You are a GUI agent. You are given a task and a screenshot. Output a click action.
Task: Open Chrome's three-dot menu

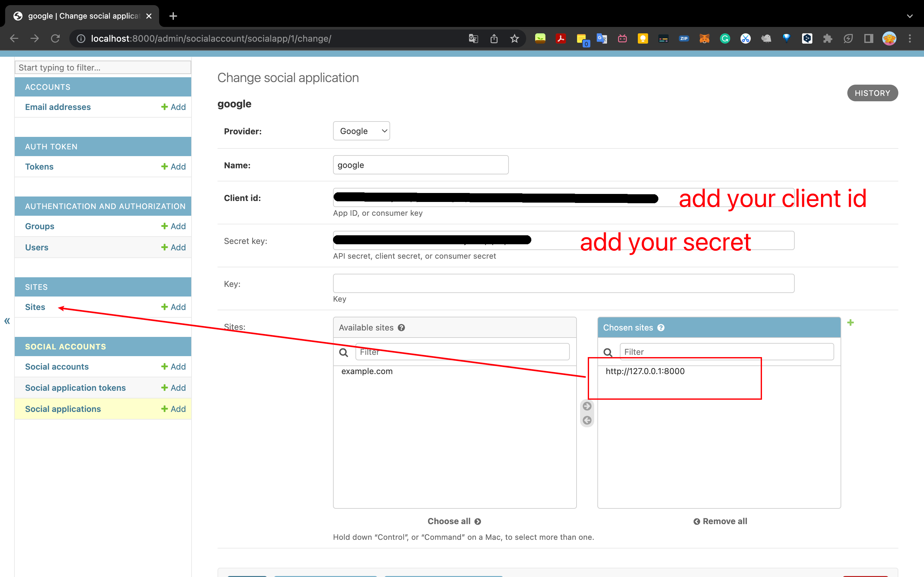pos(910,38)
